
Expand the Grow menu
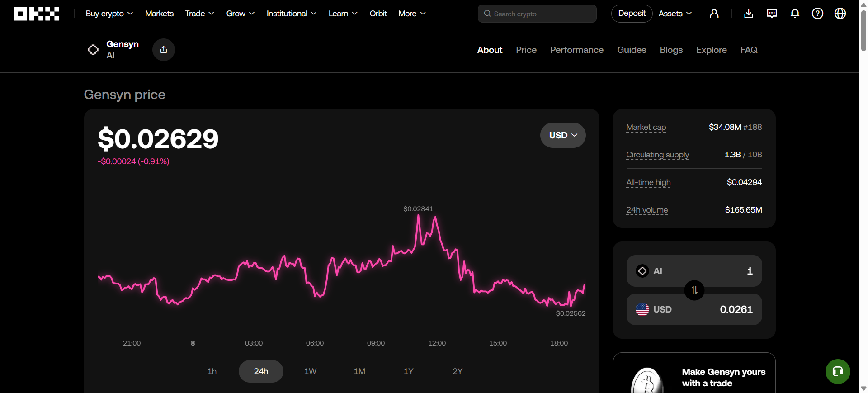[241, 14]
